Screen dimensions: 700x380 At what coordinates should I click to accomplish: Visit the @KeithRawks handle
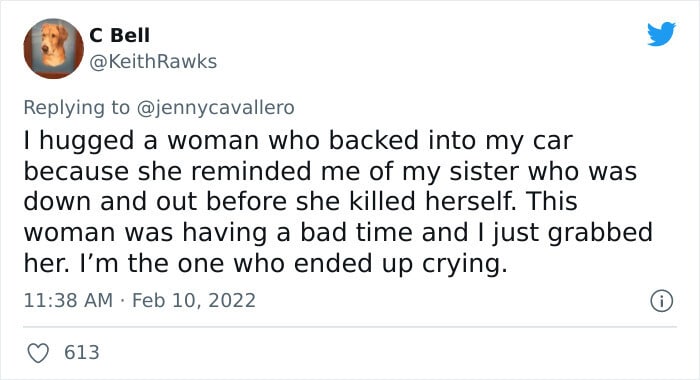[x=153, y=62]
